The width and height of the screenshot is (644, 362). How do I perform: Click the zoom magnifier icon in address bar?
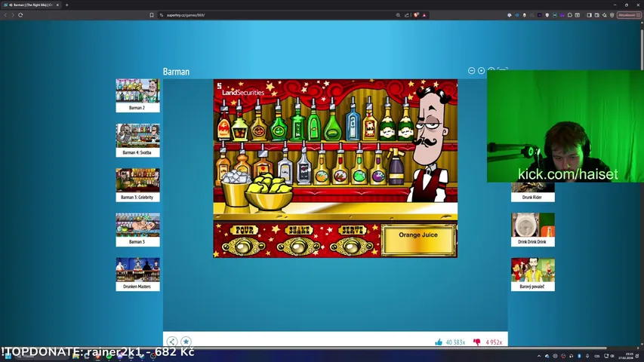click(x=398, y=15)
